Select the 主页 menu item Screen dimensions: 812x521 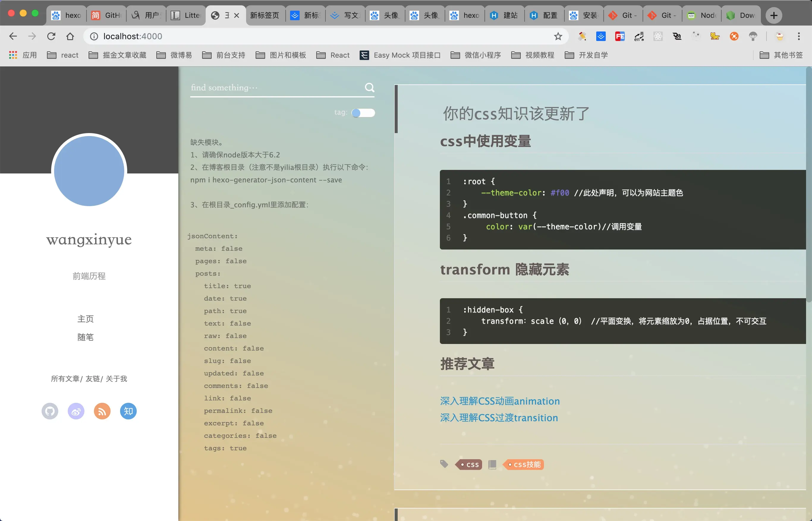[85, 319]
